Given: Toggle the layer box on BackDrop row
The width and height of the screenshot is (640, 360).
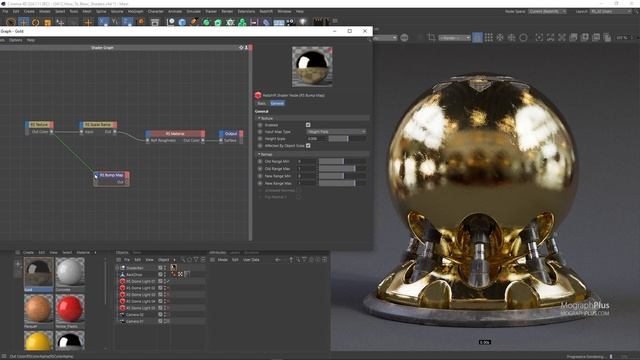Looking at the screenshot, I should click(x=160, y=275).
